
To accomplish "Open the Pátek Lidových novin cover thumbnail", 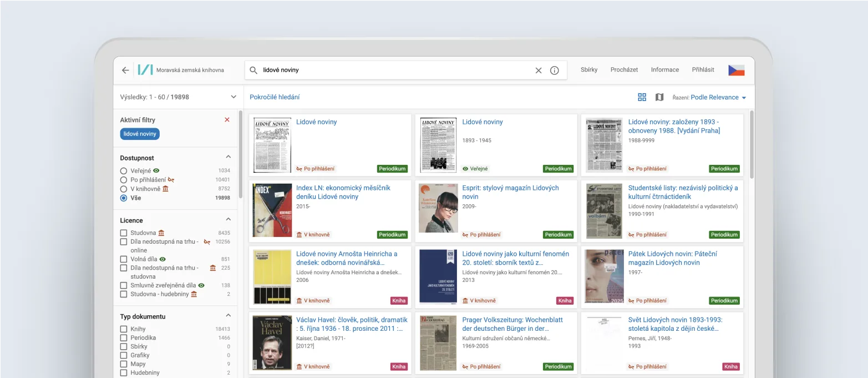I will tap(605, 276).
